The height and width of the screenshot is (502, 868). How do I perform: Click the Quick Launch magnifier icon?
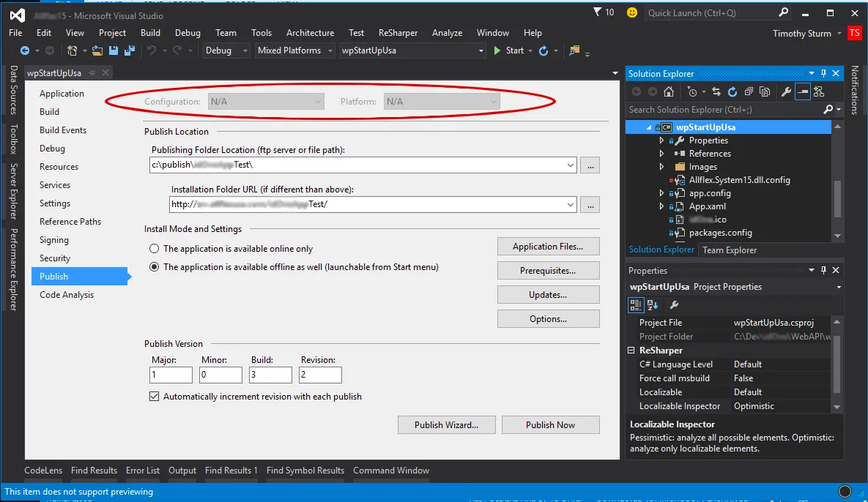pos(783,12)
